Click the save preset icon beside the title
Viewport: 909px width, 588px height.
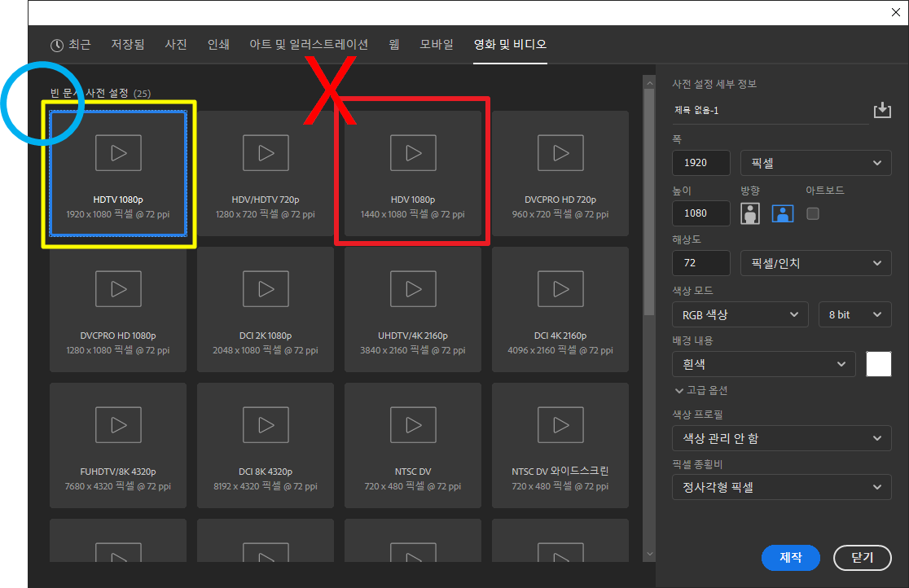point(882,110)
